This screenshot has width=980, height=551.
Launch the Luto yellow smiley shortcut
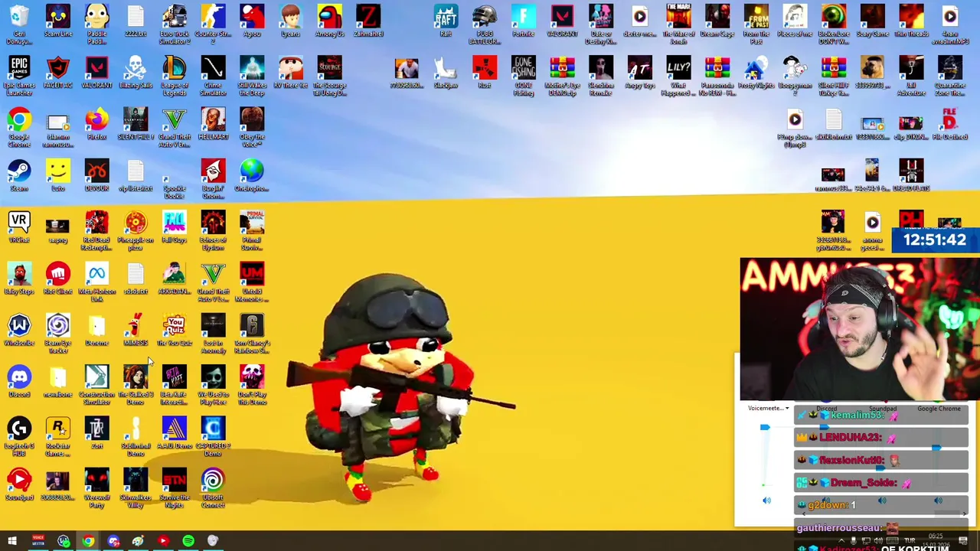58,175
